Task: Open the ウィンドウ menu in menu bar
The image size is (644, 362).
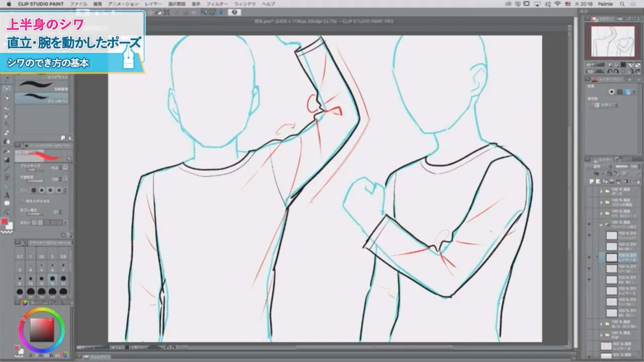Action: pyautogui.click(x=245, y=4)
